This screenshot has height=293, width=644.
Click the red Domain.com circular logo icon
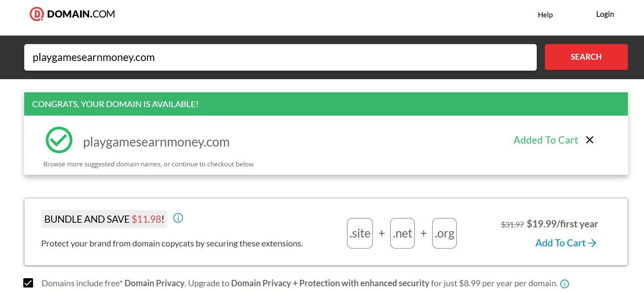37,14
